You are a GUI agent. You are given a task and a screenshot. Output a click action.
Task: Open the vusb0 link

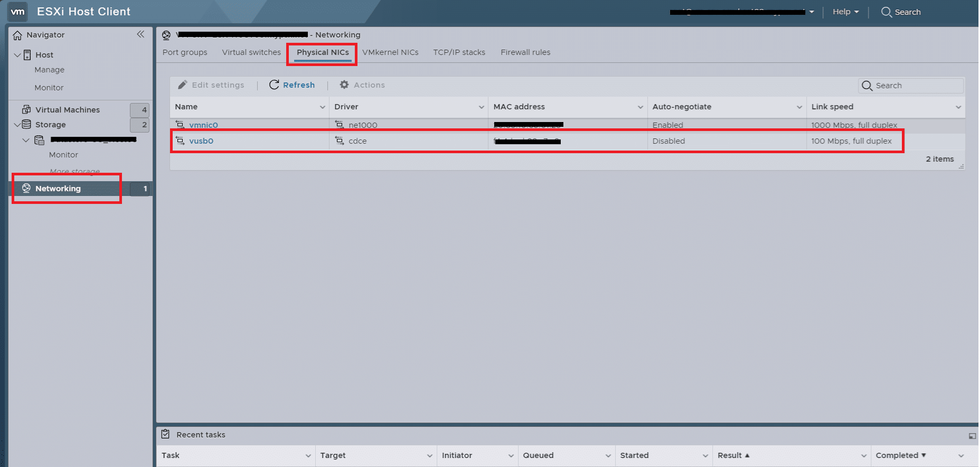[201, 141]
